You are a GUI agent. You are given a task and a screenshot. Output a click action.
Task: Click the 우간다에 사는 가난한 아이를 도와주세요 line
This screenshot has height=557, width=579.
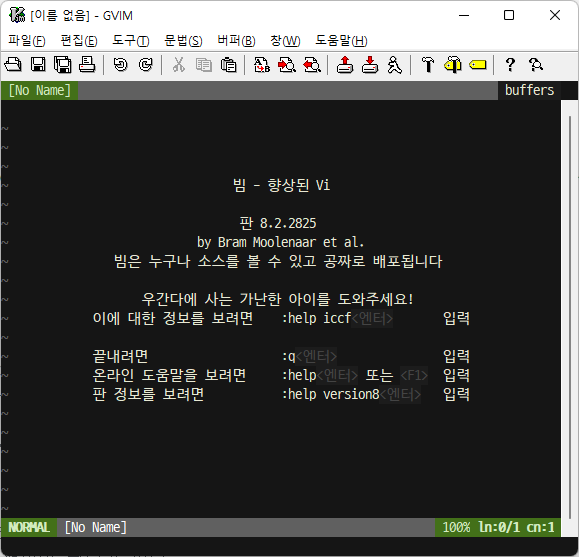click(x=278, y=299)
